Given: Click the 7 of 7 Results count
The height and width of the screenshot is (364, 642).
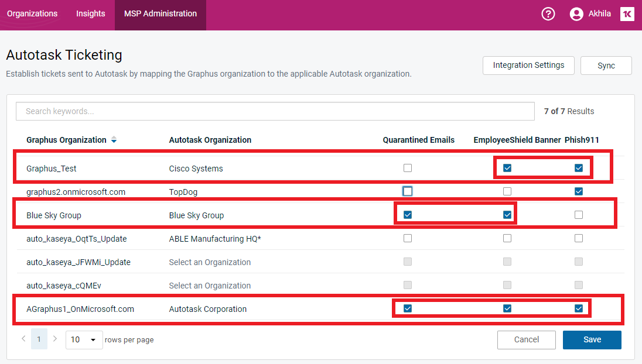Looking at the screenshot, I should (569, 111).
